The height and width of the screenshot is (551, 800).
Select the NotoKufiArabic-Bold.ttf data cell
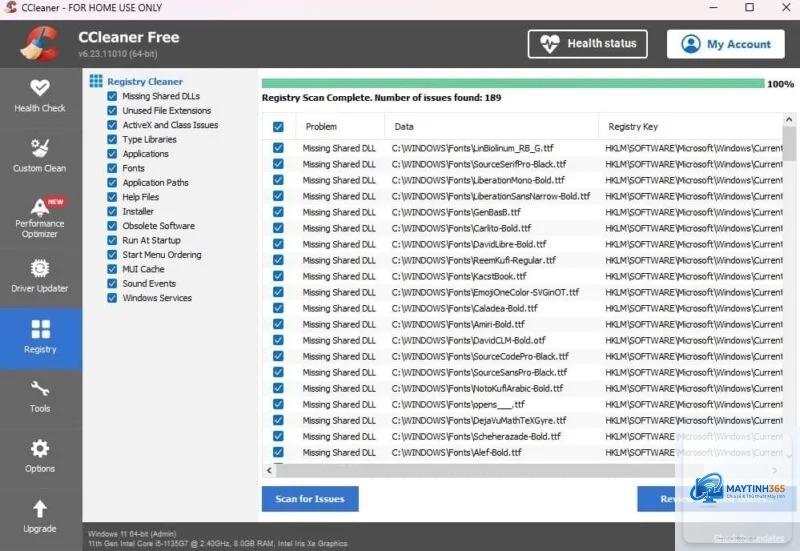[478, 388]
